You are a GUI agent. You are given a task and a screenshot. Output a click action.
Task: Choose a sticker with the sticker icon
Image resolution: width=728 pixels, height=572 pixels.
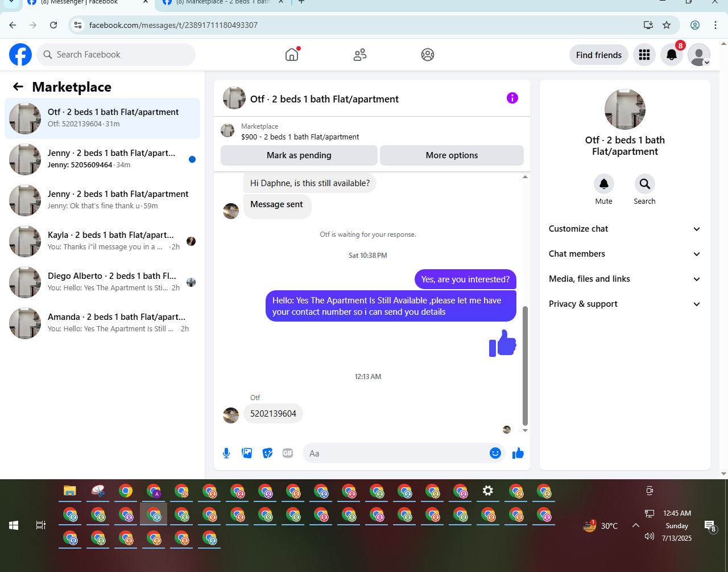pyautogui.click(x=267, y=453)
